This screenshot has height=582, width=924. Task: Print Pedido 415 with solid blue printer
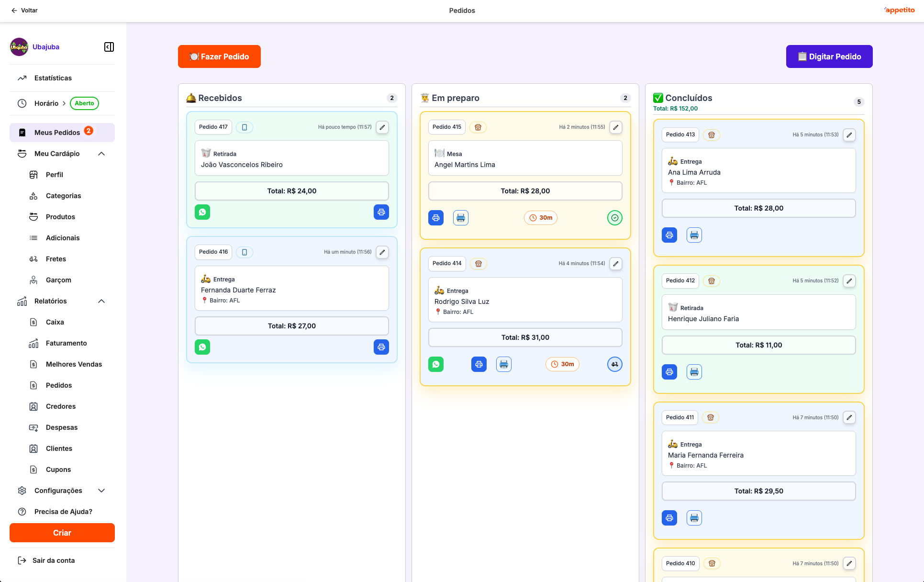(x=436, y=218)
